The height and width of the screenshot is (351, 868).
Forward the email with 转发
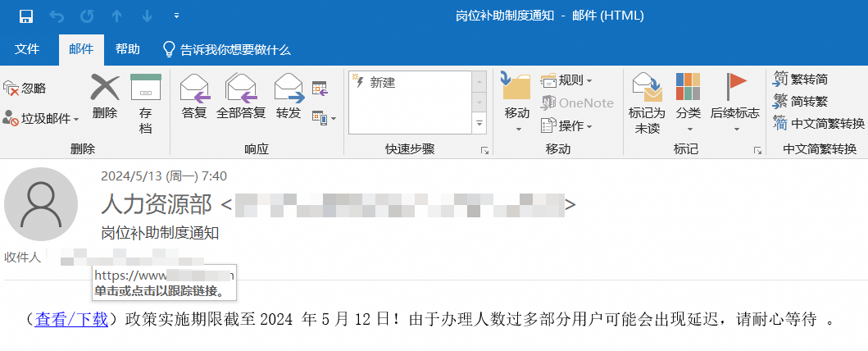coord(289,95)
